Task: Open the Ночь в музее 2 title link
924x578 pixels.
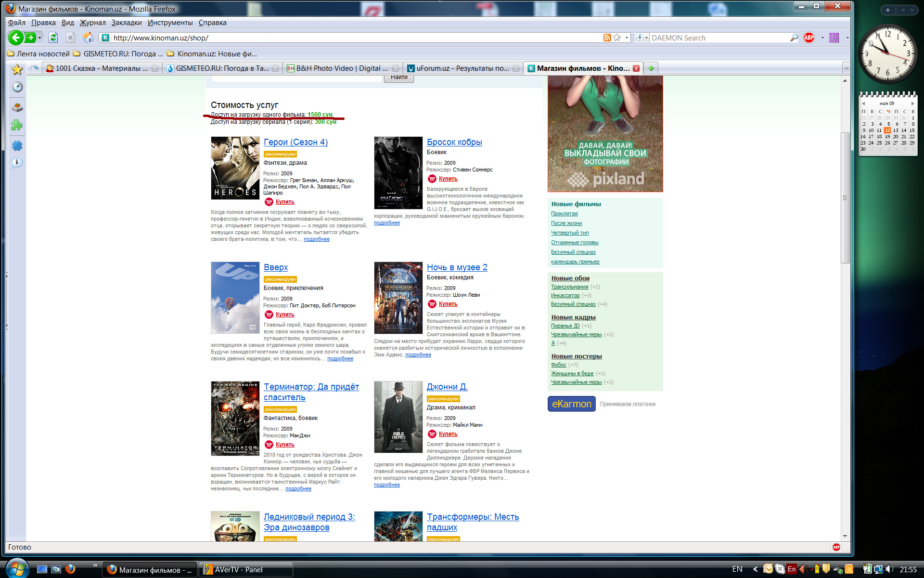Action: (457, 267)
